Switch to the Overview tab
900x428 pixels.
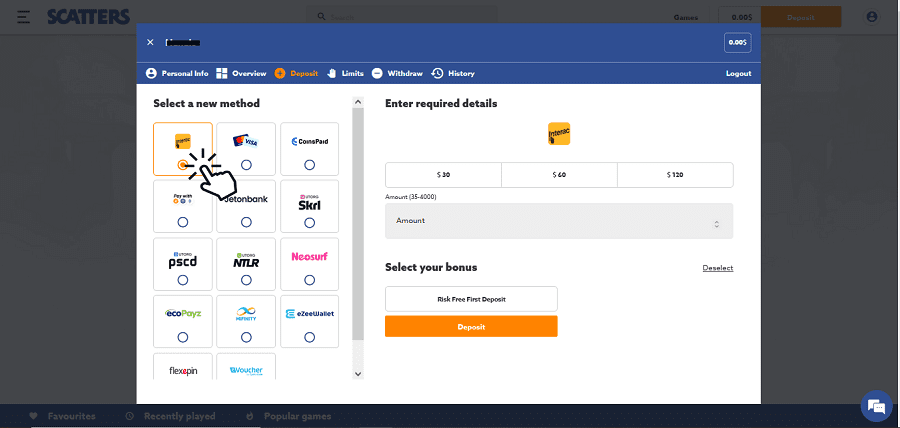tap(241, 73)
